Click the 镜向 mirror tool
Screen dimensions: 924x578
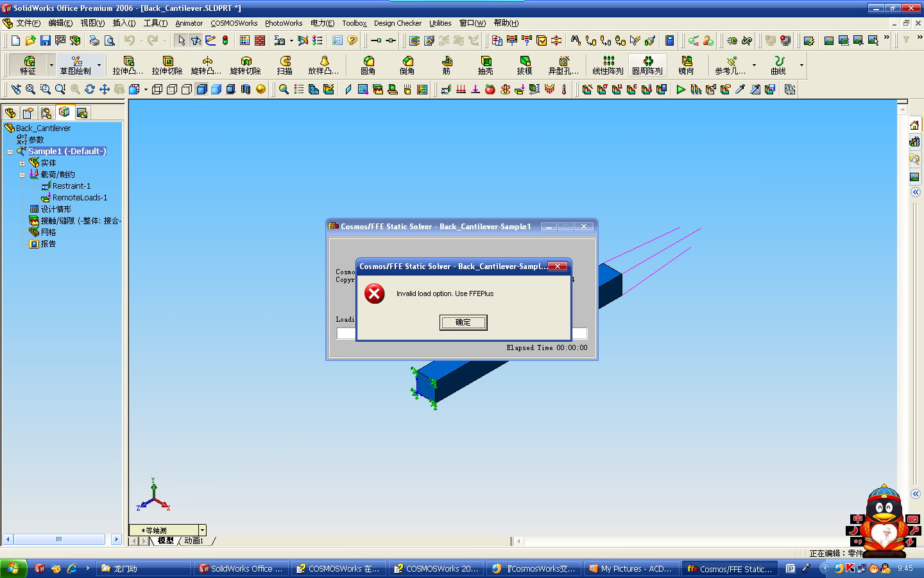(x=687, y=65)
